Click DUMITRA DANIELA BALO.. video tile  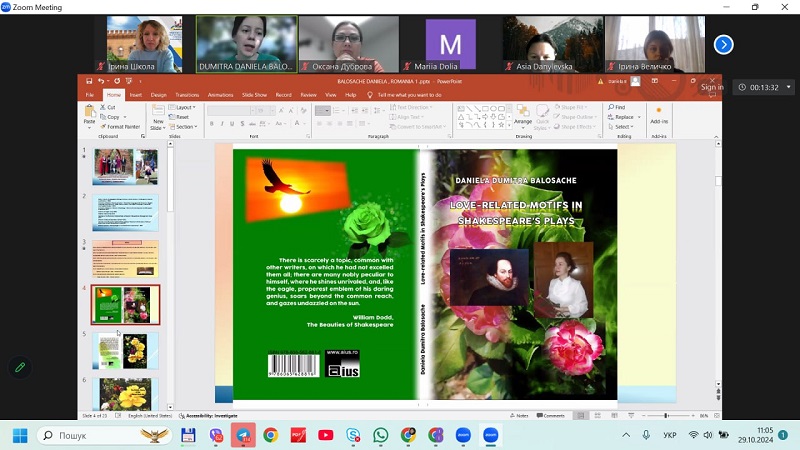[246, 44]
